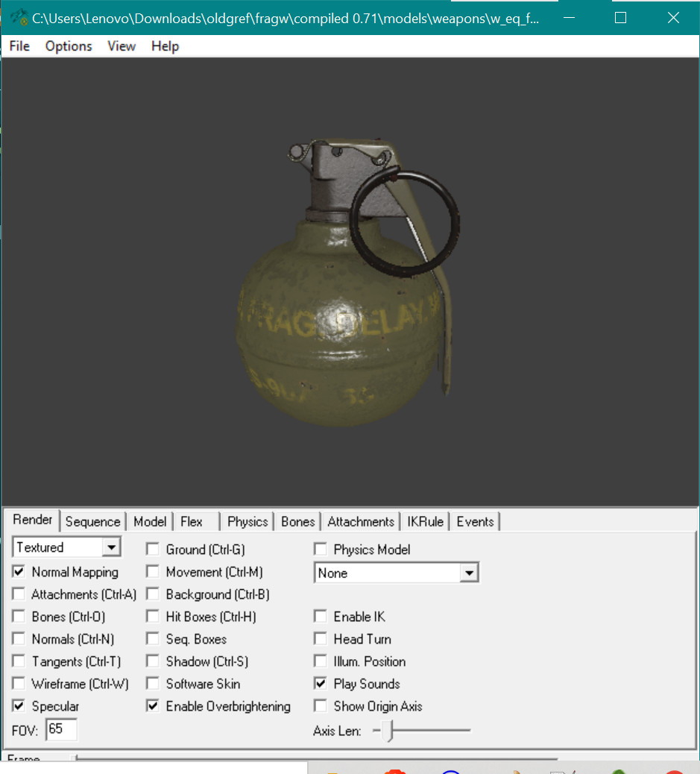Disable Enable Overbrightening
The image size is (700, 774).
(x=152, y=706)
